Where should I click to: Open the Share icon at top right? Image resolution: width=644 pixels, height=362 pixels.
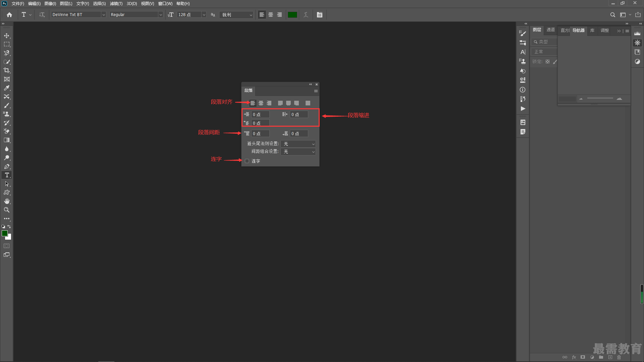coord(638,15)
